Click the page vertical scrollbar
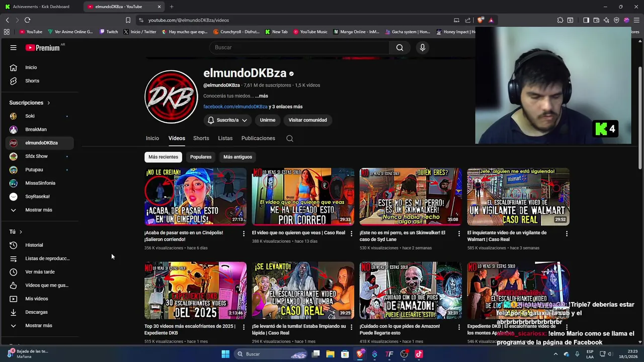 coord(640,118)
